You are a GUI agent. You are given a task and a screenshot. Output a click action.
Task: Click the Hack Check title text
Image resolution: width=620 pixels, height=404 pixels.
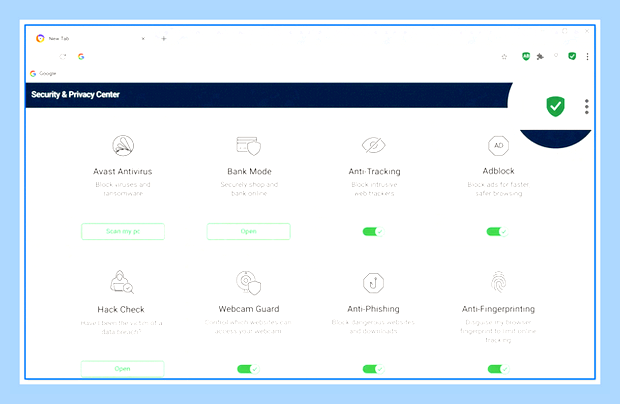click(x=121, y=310)
